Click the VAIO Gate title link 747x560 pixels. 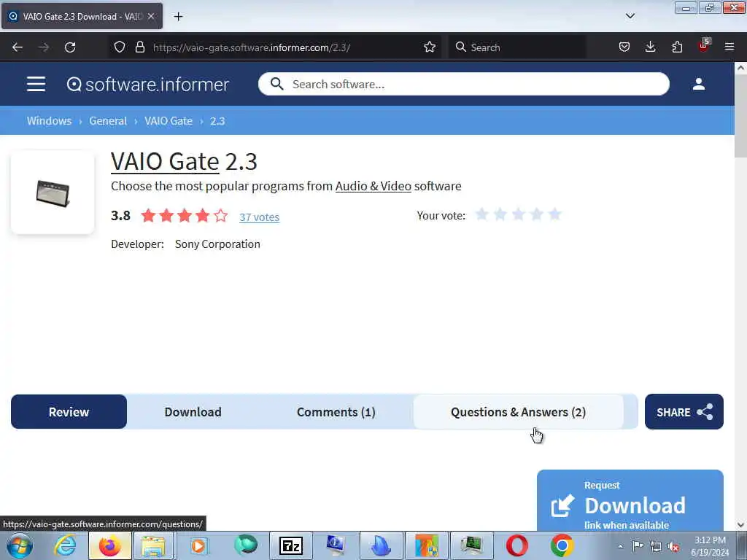point(165,161)
